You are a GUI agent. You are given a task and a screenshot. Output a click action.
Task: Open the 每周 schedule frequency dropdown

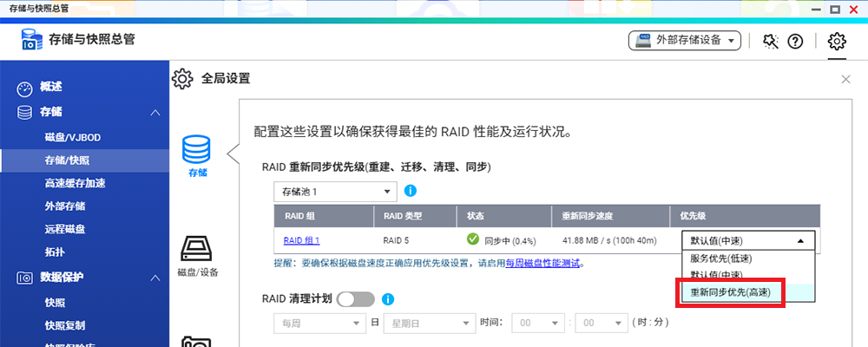(319, 324)
